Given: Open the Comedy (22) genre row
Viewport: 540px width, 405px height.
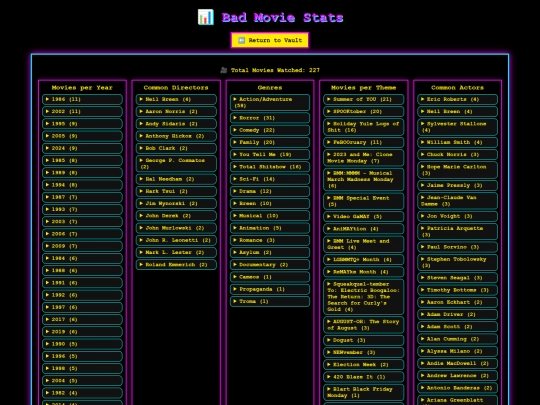Looking at the screenshot, I should (270, 130).
